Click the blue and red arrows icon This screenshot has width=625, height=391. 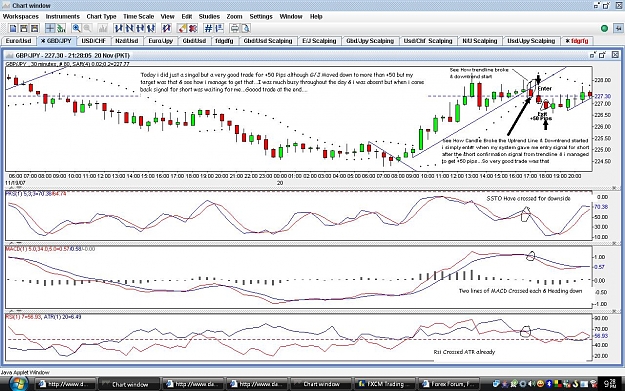(167, 28)
